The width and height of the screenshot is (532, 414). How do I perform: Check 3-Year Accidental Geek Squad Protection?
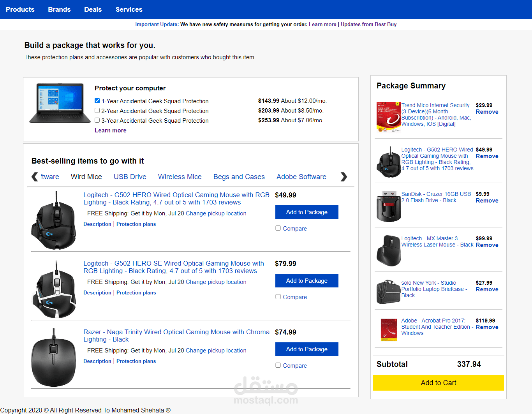pyautogui.click(x=97, y=120)
